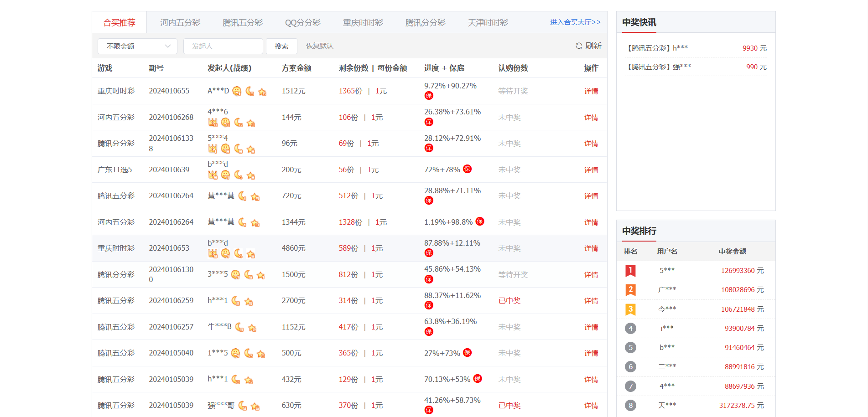
Task: Select the 合买推荐 tab
Action: [119, 22]
